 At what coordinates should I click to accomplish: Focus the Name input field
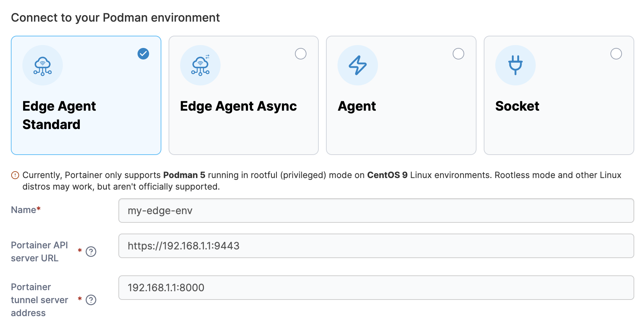(376, 210)
